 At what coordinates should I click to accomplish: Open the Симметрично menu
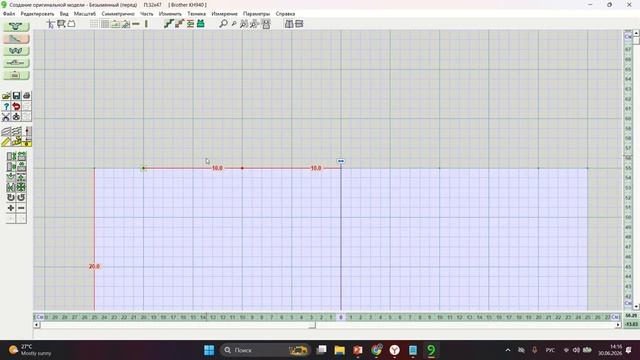point(118,13)
